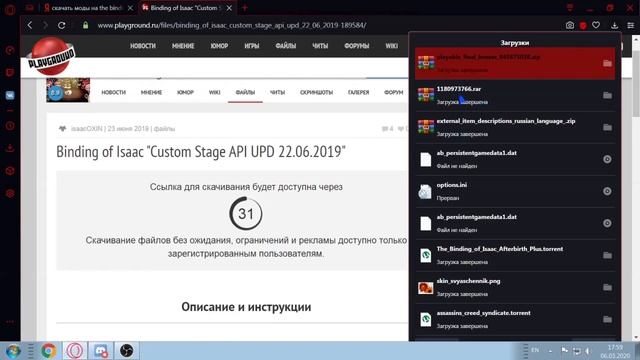Open Extensions cube icon in the sidebar
The image size is (640, 360).
tap(10, 171)
